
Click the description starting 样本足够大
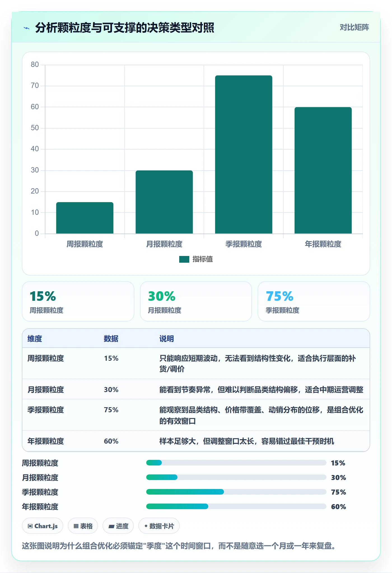coord(247,441)
